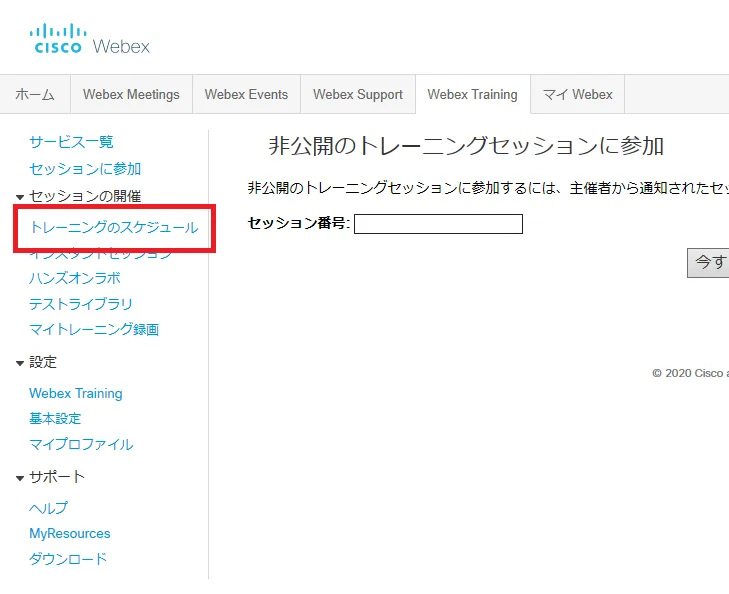Open マイトレーニング録画 link
729x594 pixels.
pos(94,329)
